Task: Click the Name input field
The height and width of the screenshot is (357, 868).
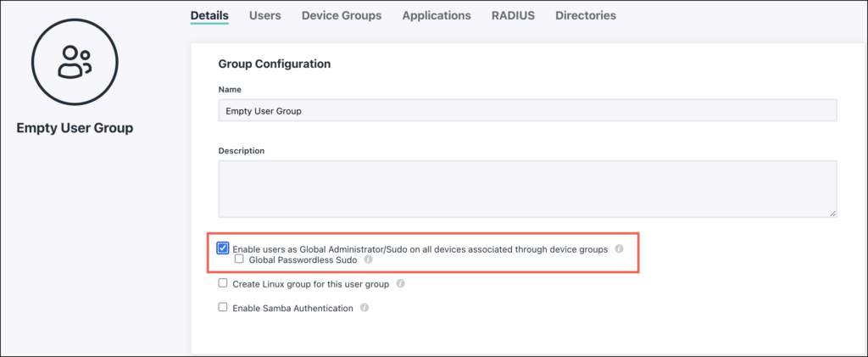Action: 527,111
